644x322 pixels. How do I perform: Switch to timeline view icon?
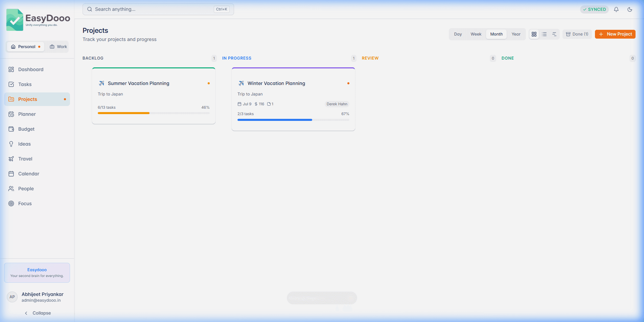click(554, 34)
